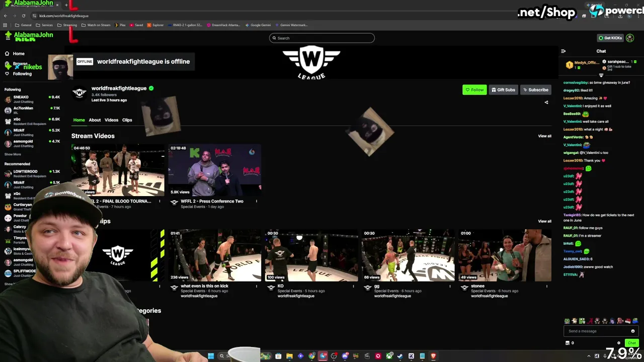This screenshot has width=644, height=362.
Task: Open the user profile avatar menu
Action: (630, 38)
